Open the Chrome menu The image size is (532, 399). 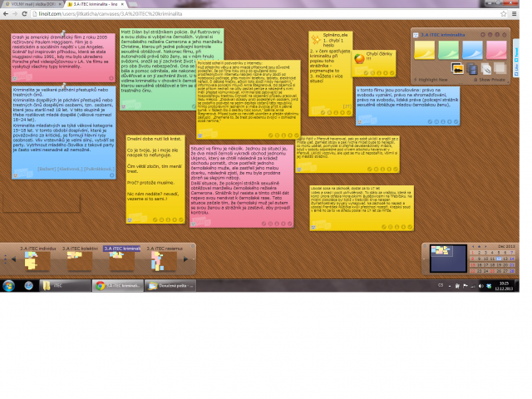click(514, 14)
